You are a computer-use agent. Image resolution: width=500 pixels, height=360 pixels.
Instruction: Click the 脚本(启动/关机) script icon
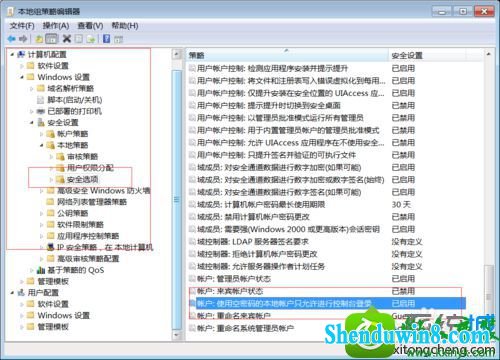pyautogui.click(x=41, y=100)
